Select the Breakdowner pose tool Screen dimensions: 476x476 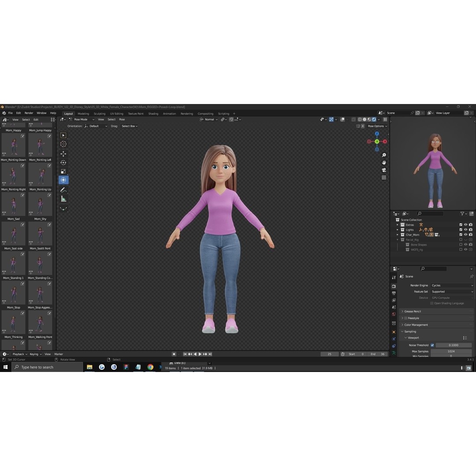63,208
